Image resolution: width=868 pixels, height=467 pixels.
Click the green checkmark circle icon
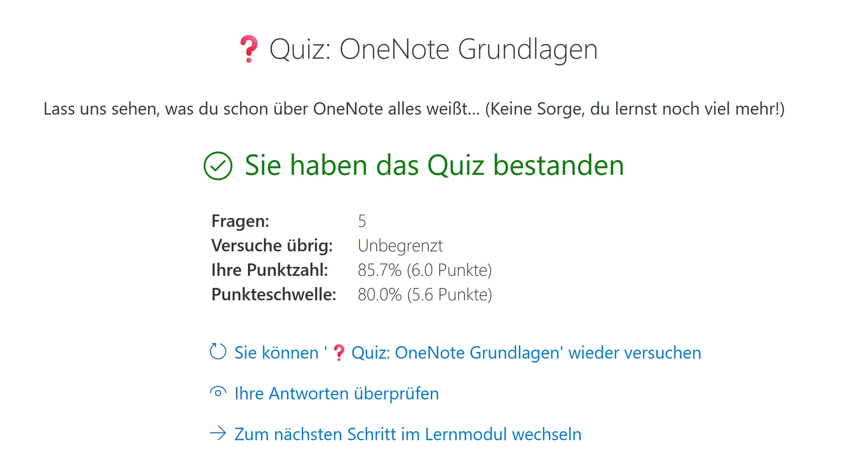tap(218, 166)
